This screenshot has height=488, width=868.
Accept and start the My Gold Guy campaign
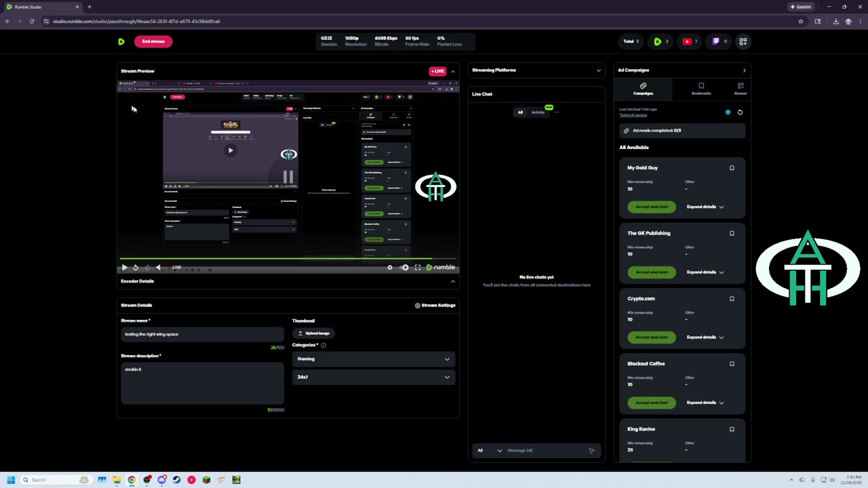[652, 207]
